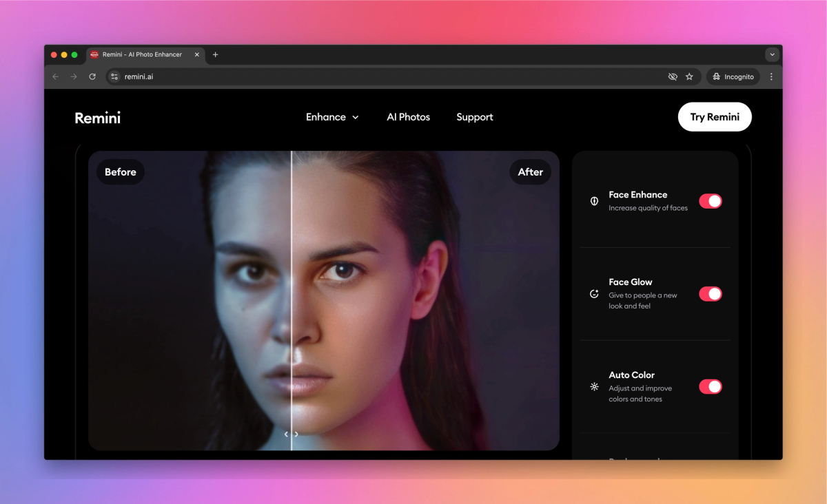Open the Enhance dropdown menu
The height and width of the screenshot is (504, 827).
(332, 117)
